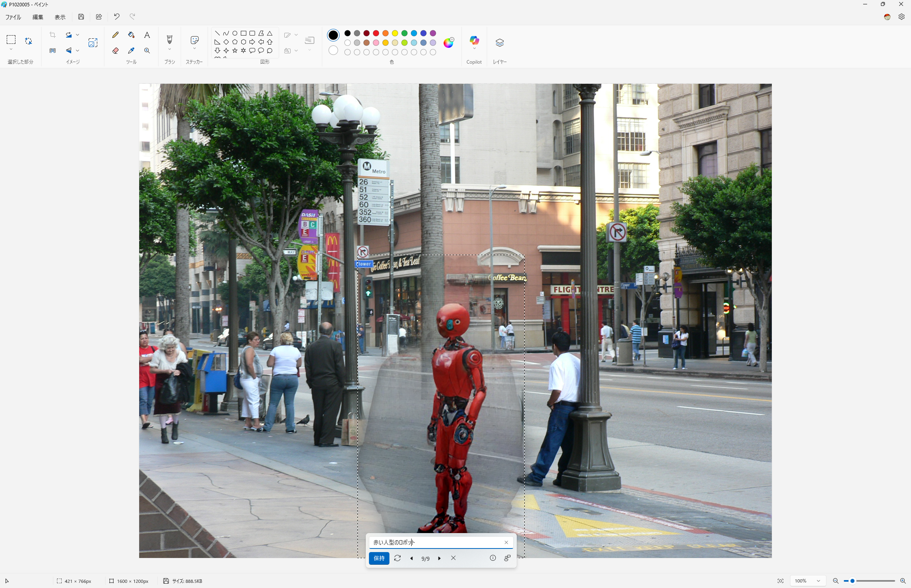
Task: Select the Pencil tool
Action: (115, 35)
